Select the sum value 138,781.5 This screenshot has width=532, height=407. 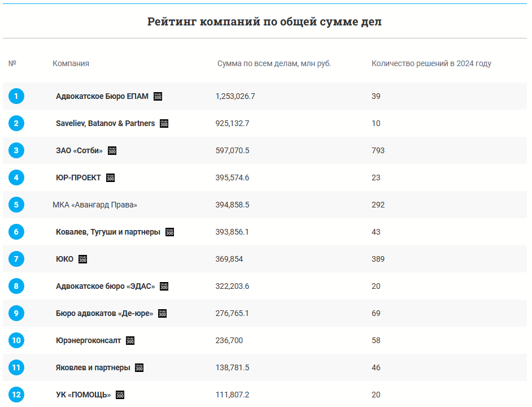click(x=233, y=367)
